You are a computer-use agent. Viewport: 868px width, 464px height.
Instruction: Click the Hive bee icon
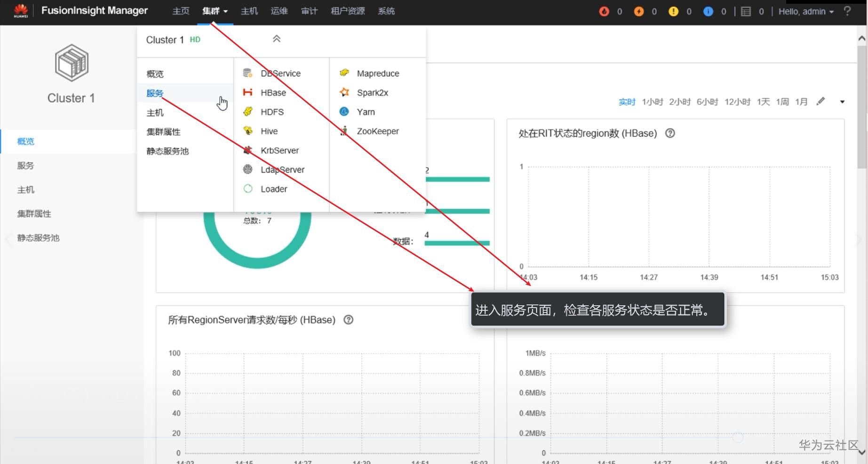[248, 131]
